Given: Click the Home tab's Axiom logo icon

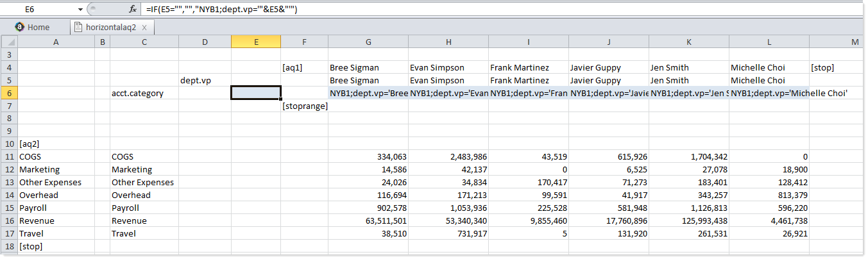Looking at the screenshot, I should coord(20,27).
